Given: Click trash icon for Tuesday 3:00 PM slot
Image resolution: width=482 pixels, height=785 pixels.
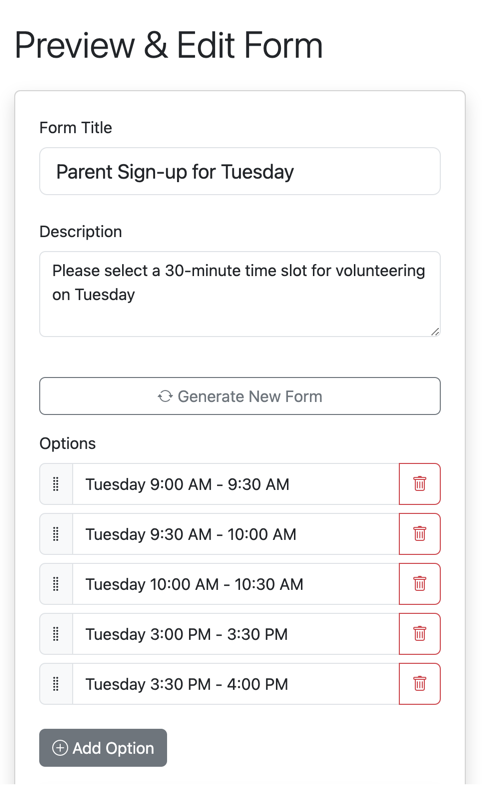Looking at the screenshot, I should 419,634.
